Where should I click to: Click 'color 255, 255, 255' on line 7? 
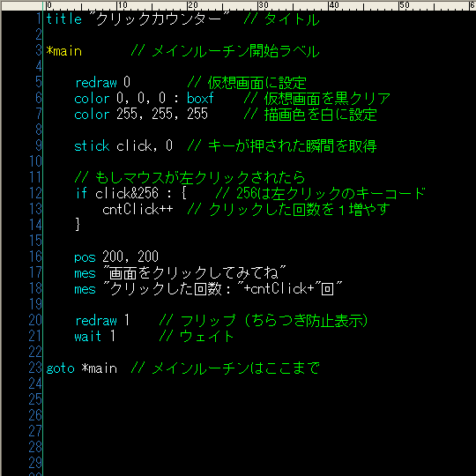tap(141, 114)
